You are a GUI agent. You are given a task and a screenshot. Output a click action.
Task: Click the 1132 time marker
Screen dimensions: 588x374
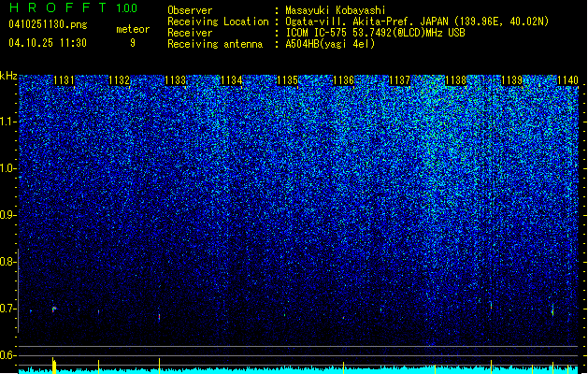(x=120, y=80)
